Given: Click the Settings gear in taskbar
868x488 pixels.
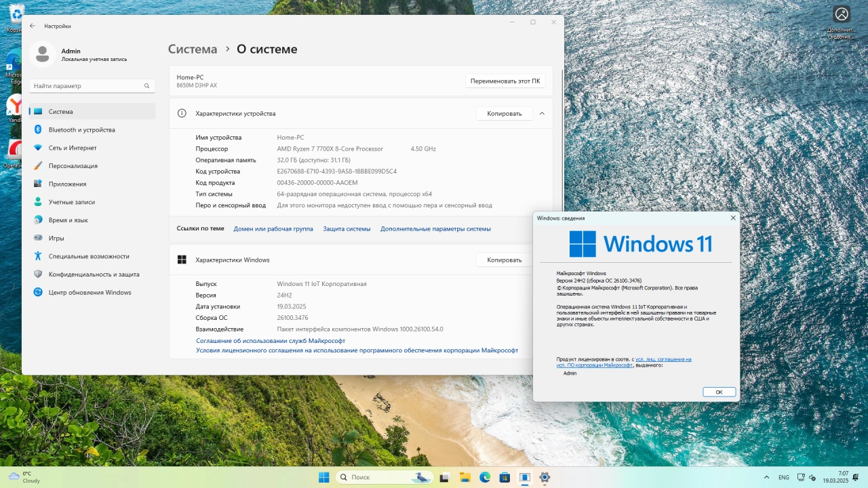Looking at the screenshot, I should pos(544,477).
